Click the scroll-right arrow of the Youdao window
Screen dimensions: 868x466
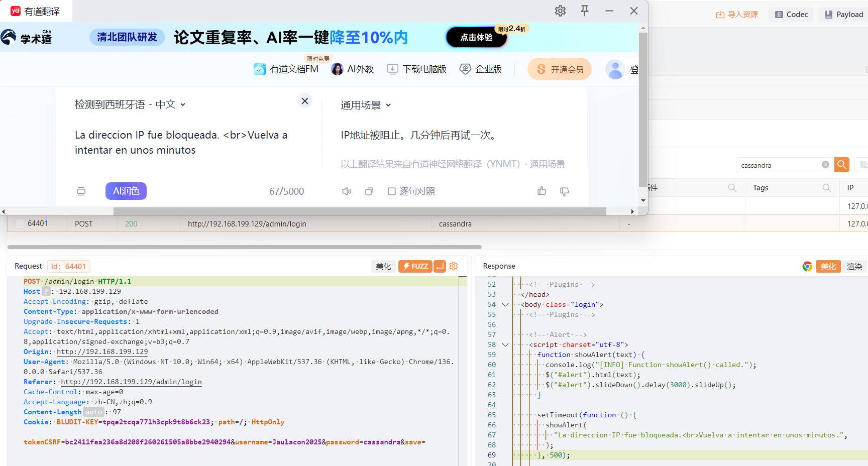click(632, 211)
